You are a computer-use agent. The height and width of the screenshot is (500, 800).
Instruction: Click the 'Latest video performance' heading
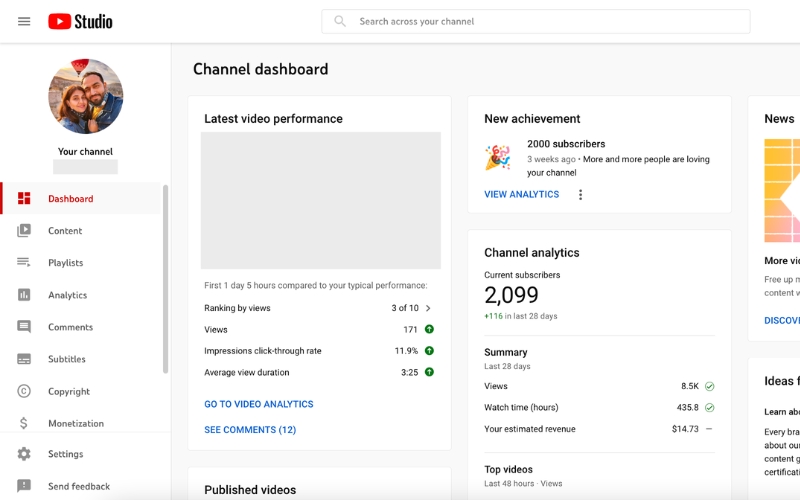pyautogui.click(x=273, y=119)
